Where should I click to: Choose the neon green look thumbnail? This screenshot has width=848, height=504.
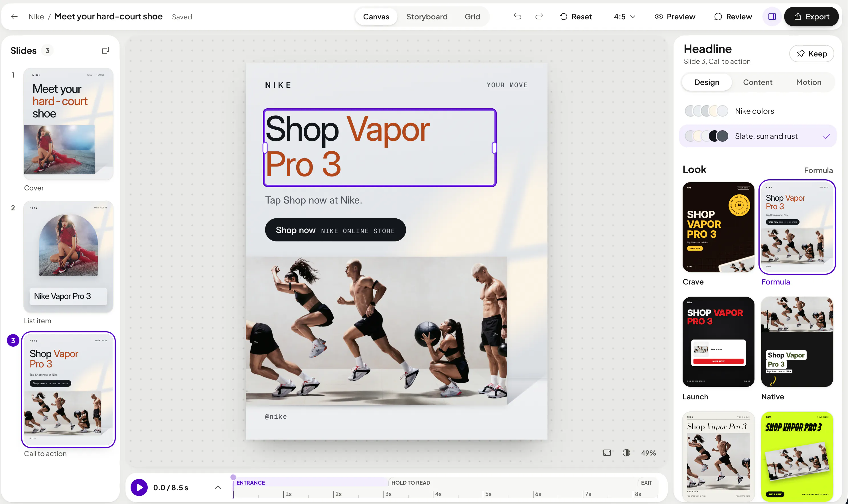(x=797, y=456)
